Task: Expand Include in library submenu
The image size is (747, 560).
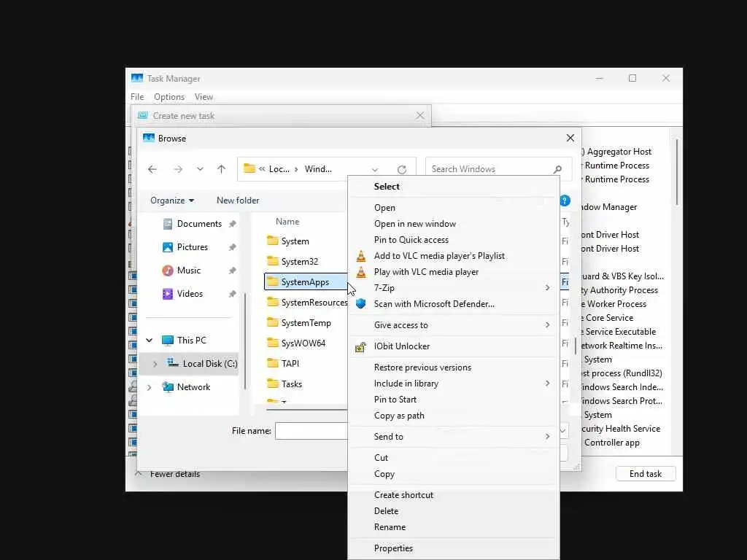Action: [454, 384]
